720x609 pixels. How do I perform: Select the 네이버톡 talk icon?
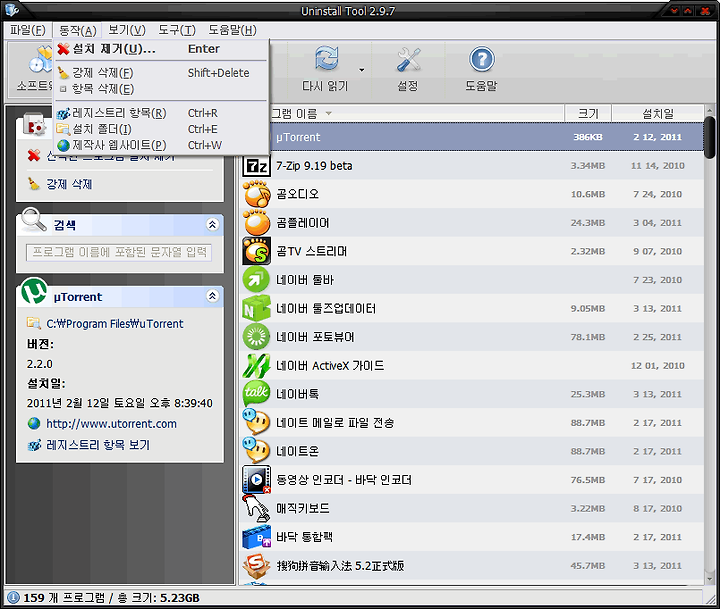(256, 394)
